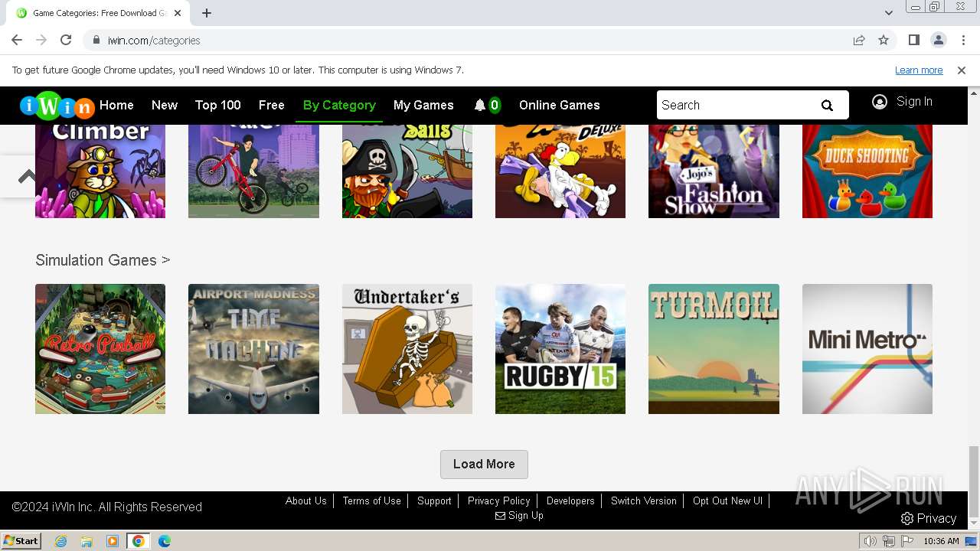Viewport: 980px width, 551px height.
Task: Click the volume speaker tray icon
Action: (x=871, y=541)
